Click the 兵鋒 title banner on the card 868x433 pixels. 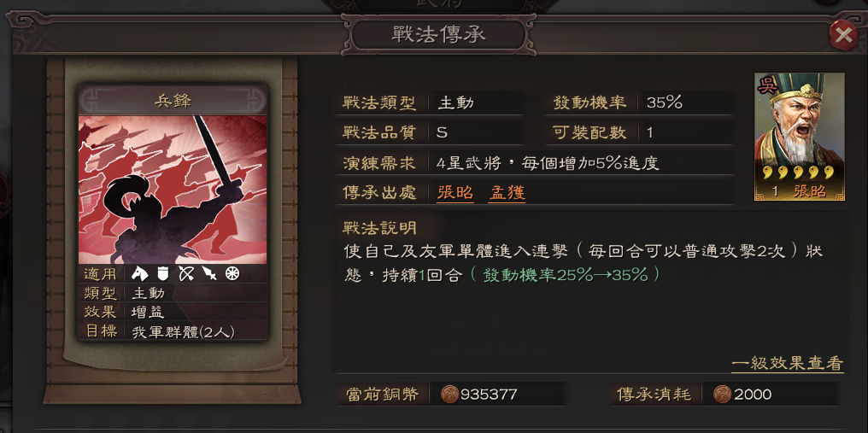[173, 102]
